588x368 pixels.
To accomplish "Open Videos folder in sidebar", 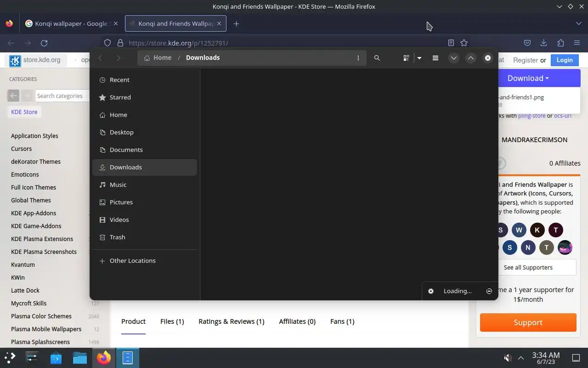I will coord(145,219).
